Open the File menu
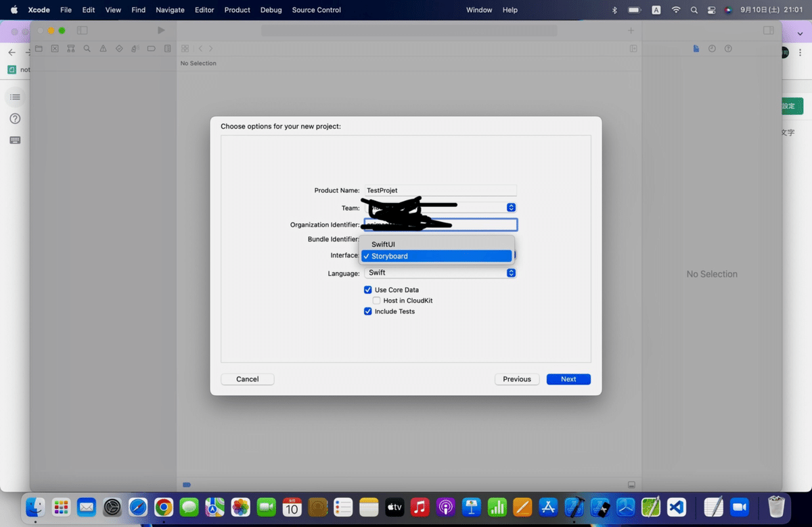This screenshot has width=812, height=527. tap(66, 10)
